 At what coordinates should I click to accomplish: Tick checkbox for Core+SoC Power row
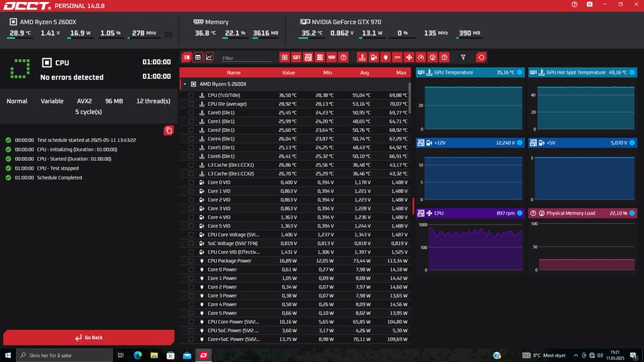[191, 339]
